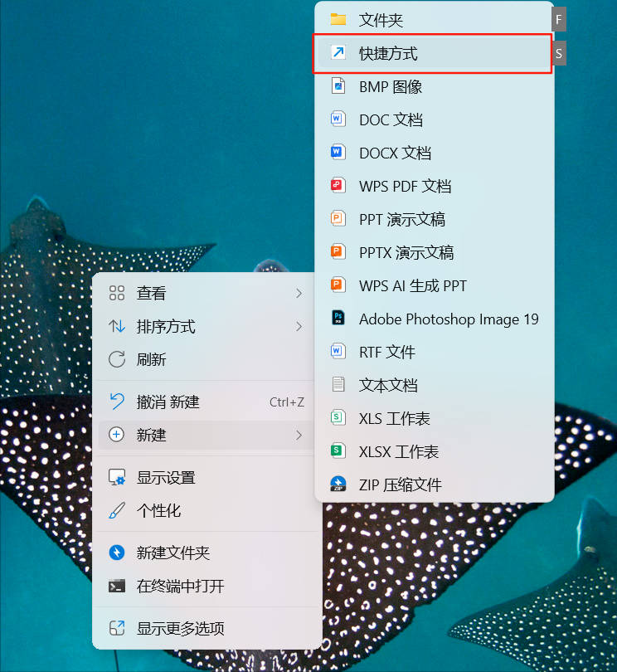The image size is (617, 672).
Task: Select 刷新 to refresh the desktop
Action: (207, 359)
